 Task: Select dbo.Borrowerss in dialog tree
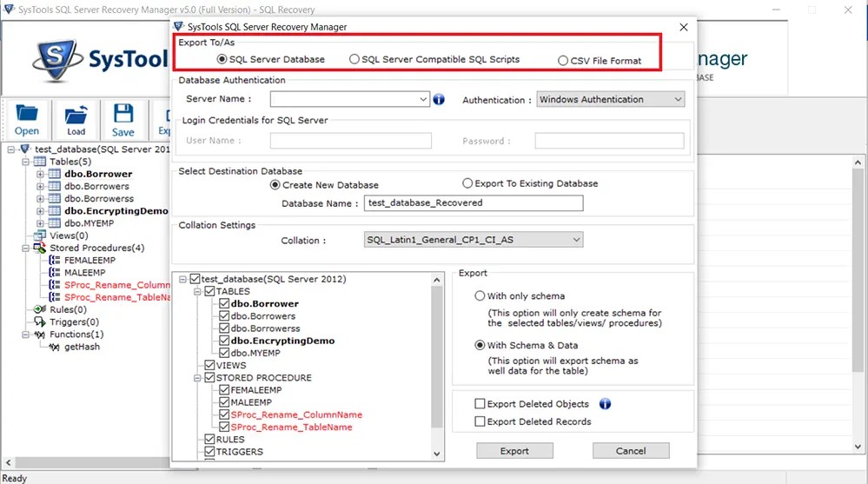(x=265, y=328)
